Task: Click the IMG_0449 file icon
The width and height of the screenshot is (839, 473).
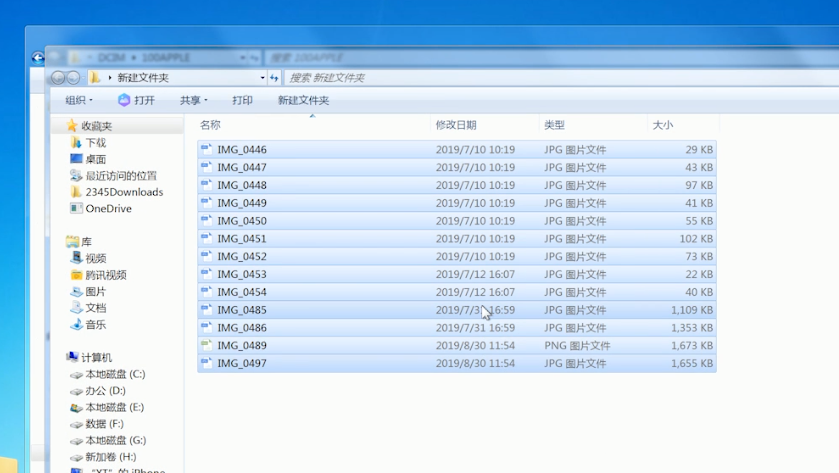Action: (207, 203)
